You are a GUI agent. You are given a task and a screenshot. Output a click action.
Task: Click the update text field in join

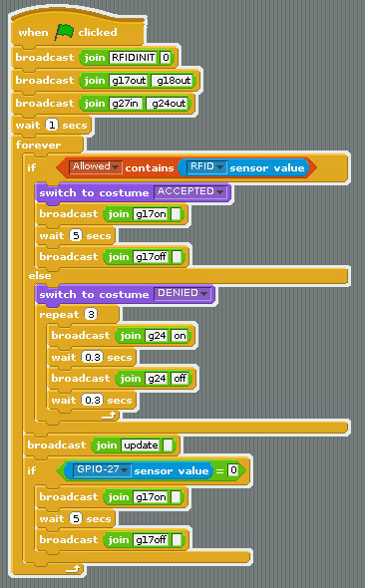(x=141, y=445)
